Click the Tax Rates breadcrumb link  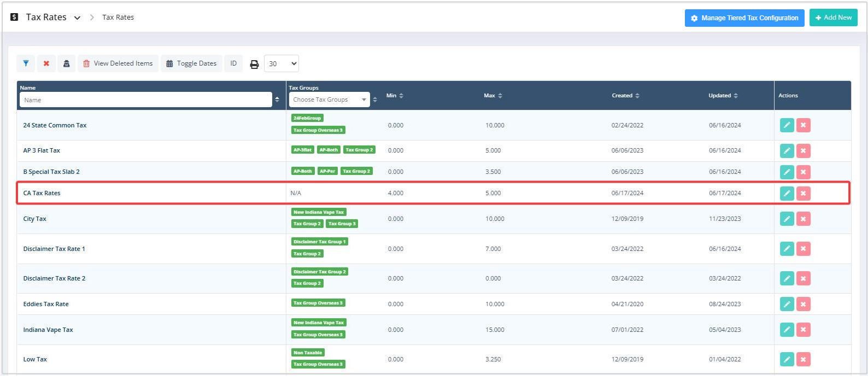click(x=118, y=17)
